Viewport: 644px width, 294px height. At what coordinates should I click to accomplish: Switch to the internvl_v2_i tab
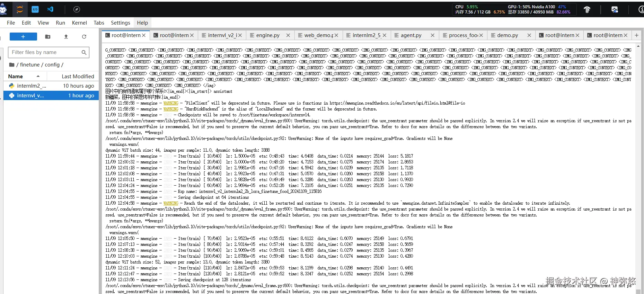(222, 35)
